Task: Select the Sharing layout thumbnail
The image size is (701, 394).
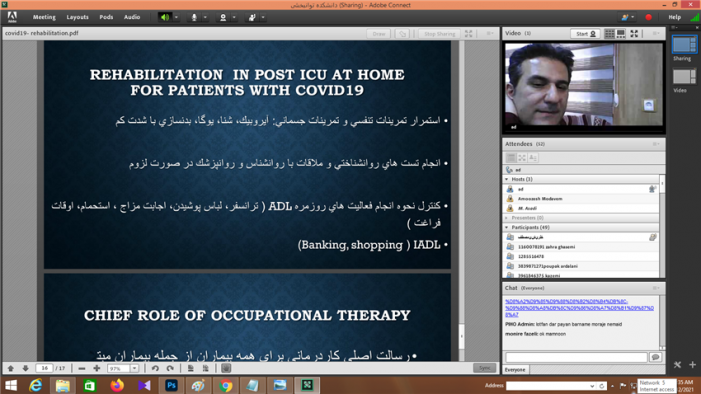Action: coord(684,45)
